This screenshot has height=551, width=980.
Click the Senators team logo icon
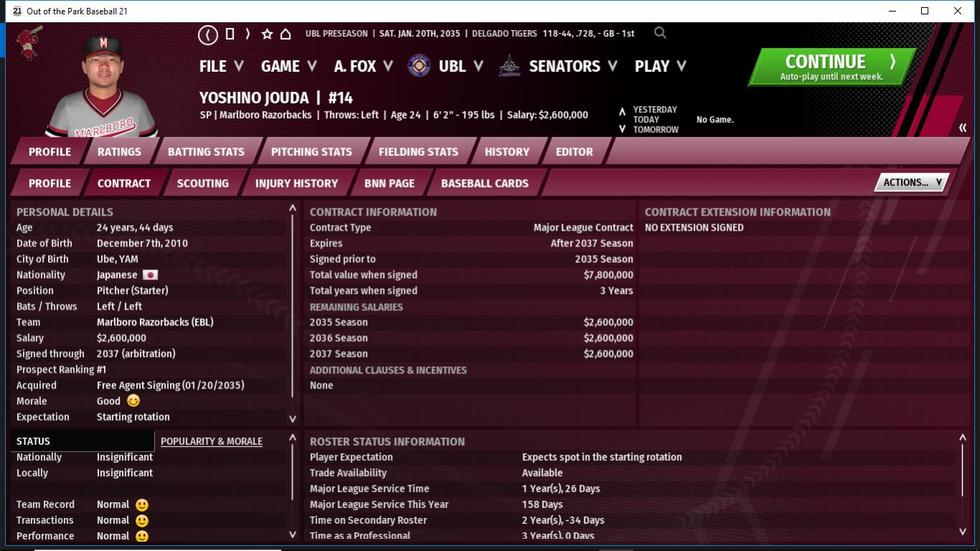click(510, 66)
